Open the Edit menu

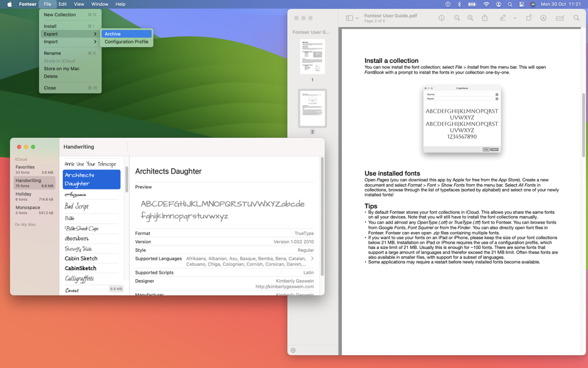point(63,4)
